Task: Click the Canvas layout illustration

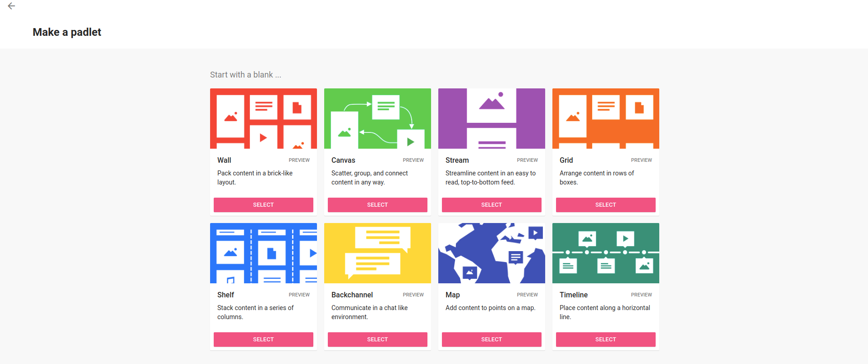Action: (x=377, y=118)
